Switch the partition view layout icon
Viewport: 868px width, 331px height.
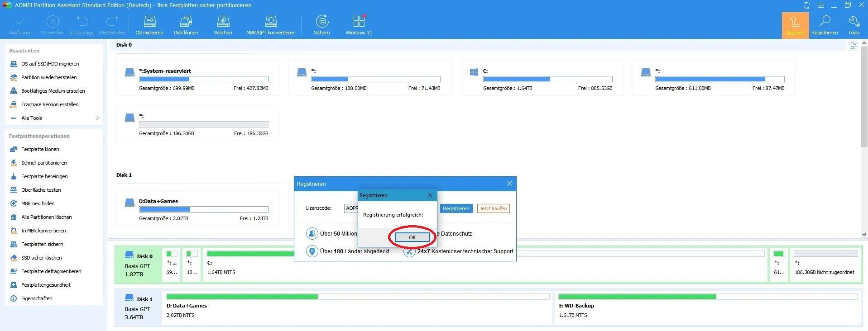[854, 46]
